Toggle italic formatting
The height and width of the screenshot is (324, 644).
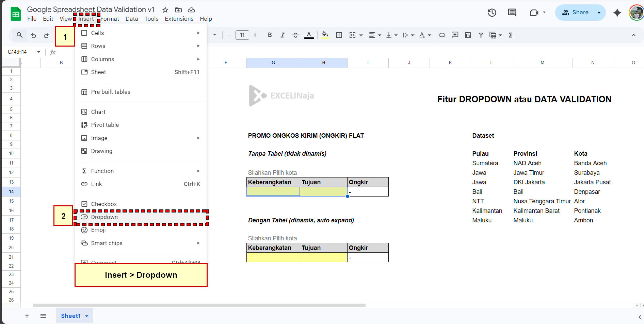pos(282,35)
